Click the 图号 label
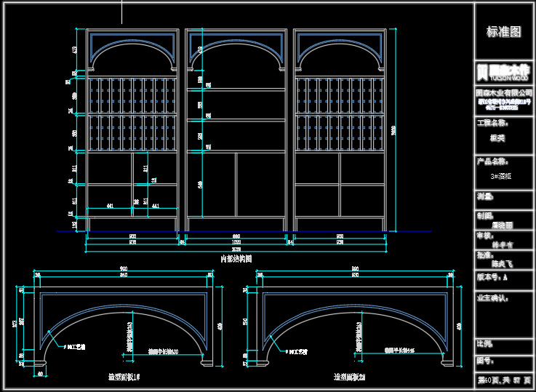536x392 pixels. 485,361
